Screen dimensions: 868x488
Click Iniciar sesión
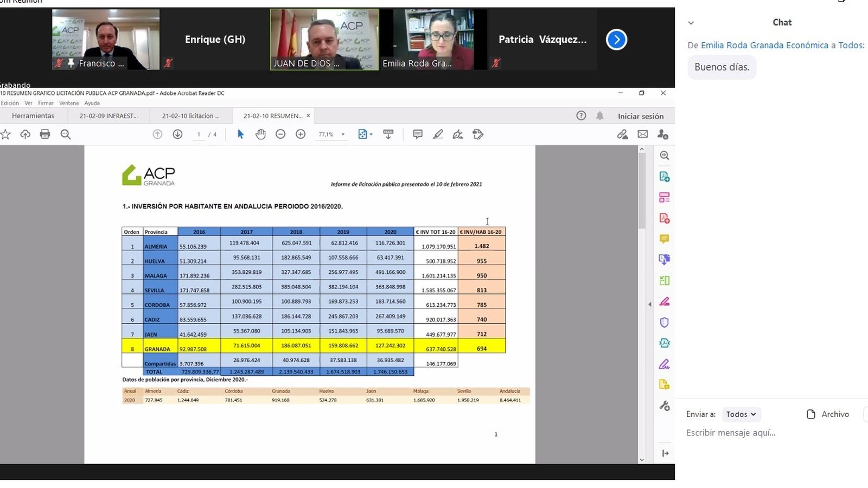[640, 116]
